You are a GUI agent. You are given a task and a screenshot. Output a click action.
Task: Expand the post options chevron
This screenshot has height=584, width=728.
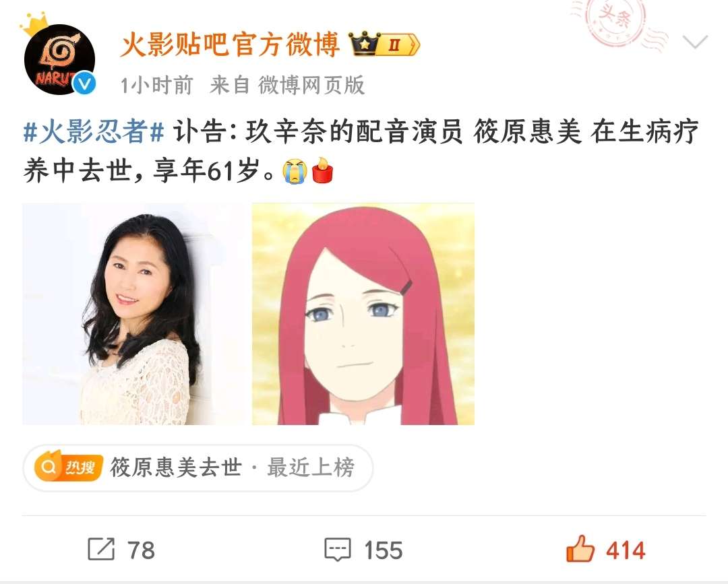coord(695,42)
